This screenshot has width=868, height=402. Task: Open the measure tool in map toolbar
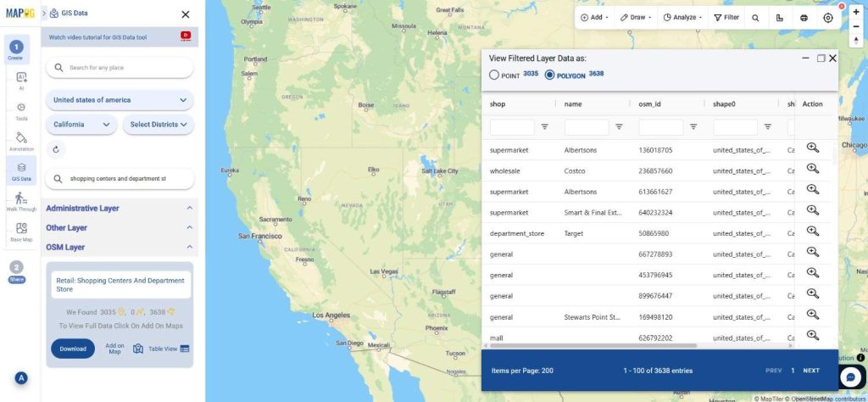pyautogui.click(x=780, y=18)
